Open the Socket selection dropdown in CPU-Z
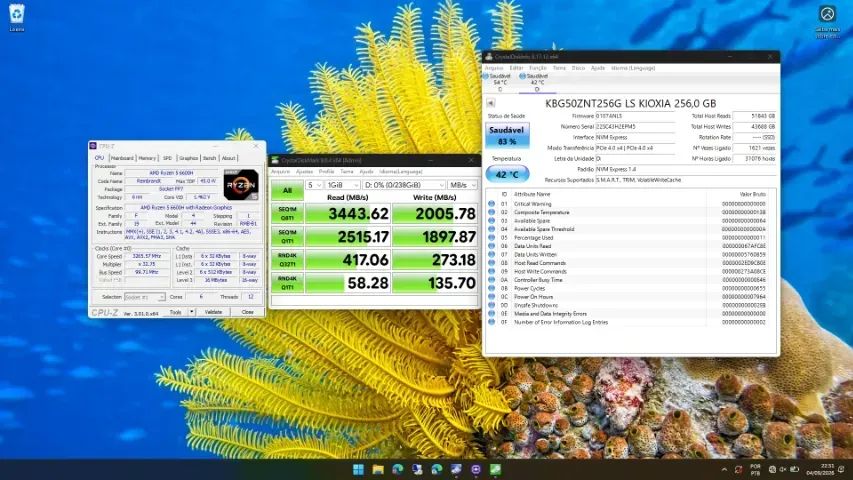This screenshot has width=853, height=480. tap(144, 297)
